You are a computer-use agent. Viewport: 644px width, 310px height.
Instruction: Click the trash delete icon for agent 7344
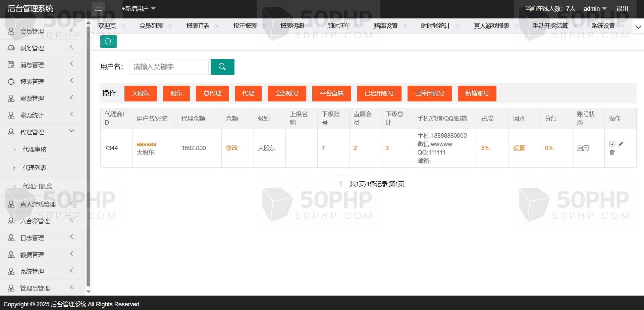coord(612,152)
